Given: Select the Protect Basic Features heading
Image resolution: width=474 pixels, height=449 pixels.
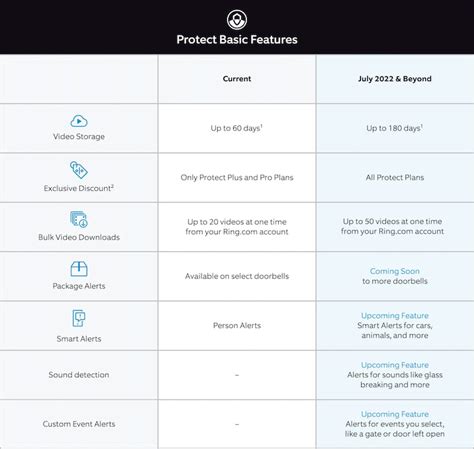Looking at the screenshot, I should [x=237, y=40].
